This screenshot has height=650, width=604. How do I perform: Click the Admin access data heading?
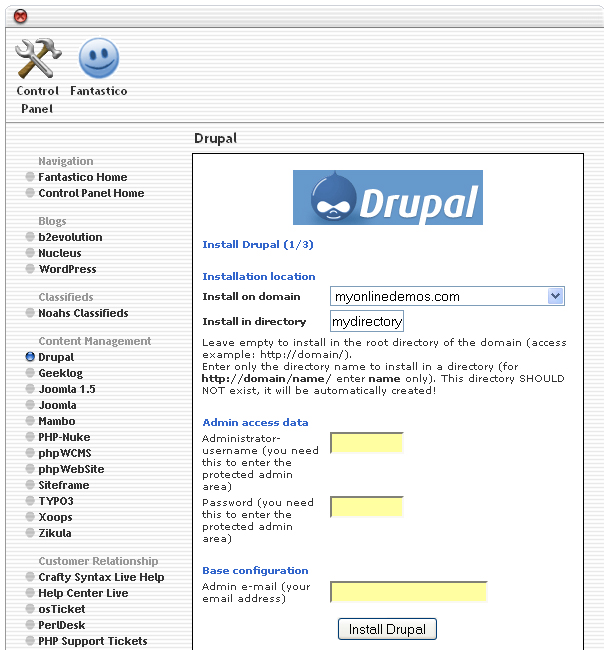[255, 422]
